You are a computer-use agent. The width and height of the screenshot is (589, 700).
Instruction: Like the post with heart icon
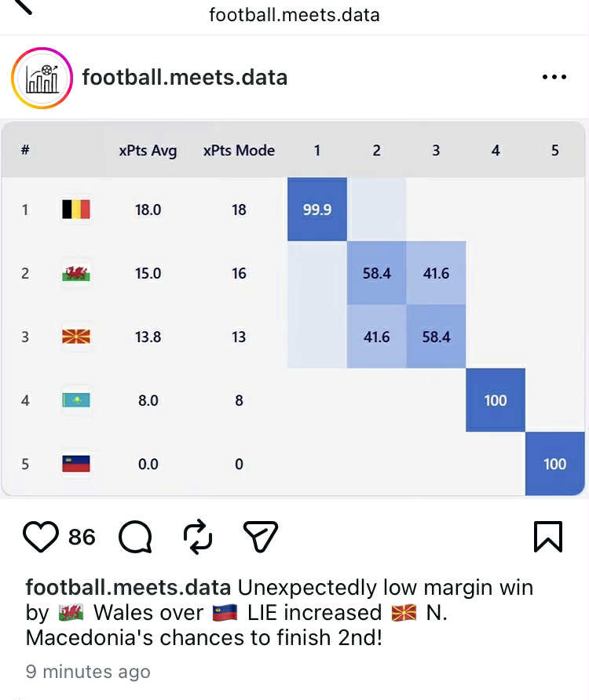(41, 537)
